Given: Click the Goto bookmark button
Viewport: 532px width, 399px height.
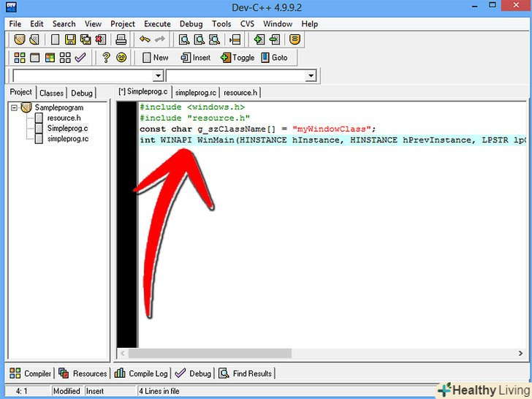Looking at the screenshot, I should [275, 58].
